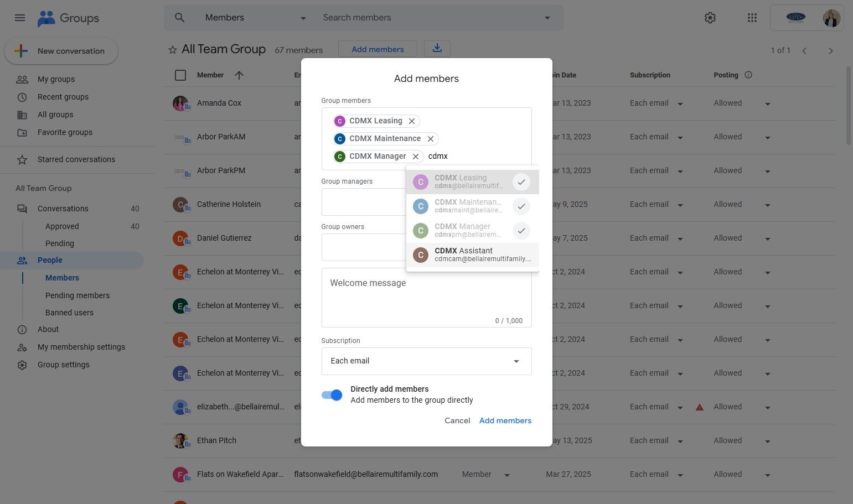The width and height of the screenshot is (853, 504).
Task: Open Ethan Pitch subscription dropdown
Action: [x=680, y=441]
